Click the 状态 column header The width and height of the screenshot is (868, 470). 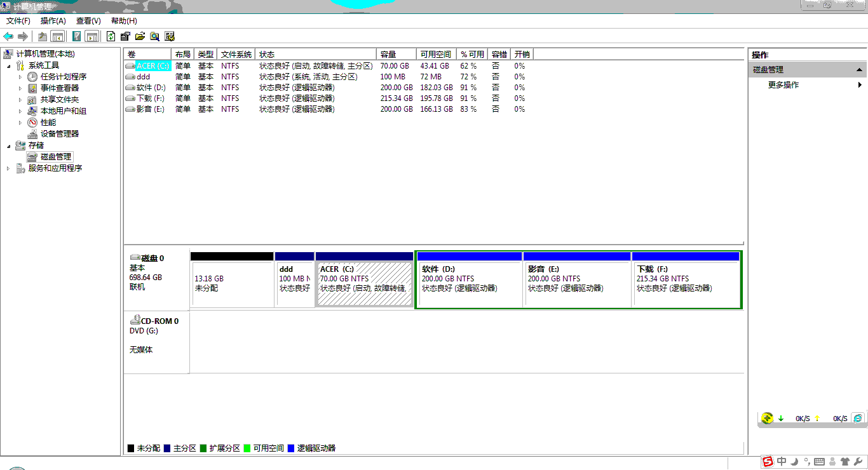(316, 55)
